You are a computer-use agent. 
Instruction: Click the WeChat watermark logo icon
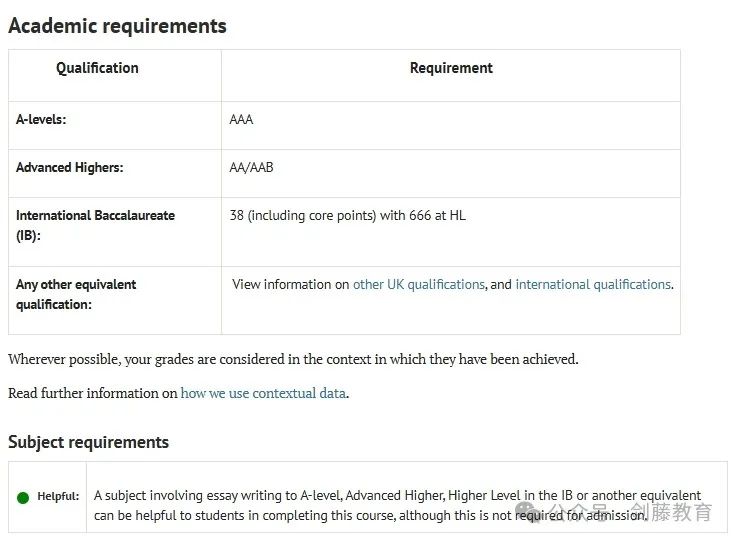click(528, 511)
